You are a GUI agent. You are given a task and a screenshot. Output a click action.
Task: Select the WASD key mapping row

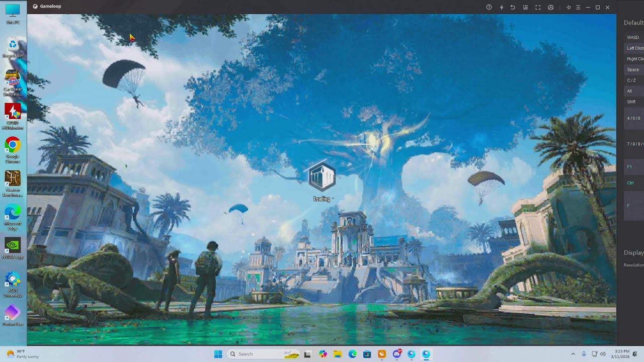[x=634, y=37]
